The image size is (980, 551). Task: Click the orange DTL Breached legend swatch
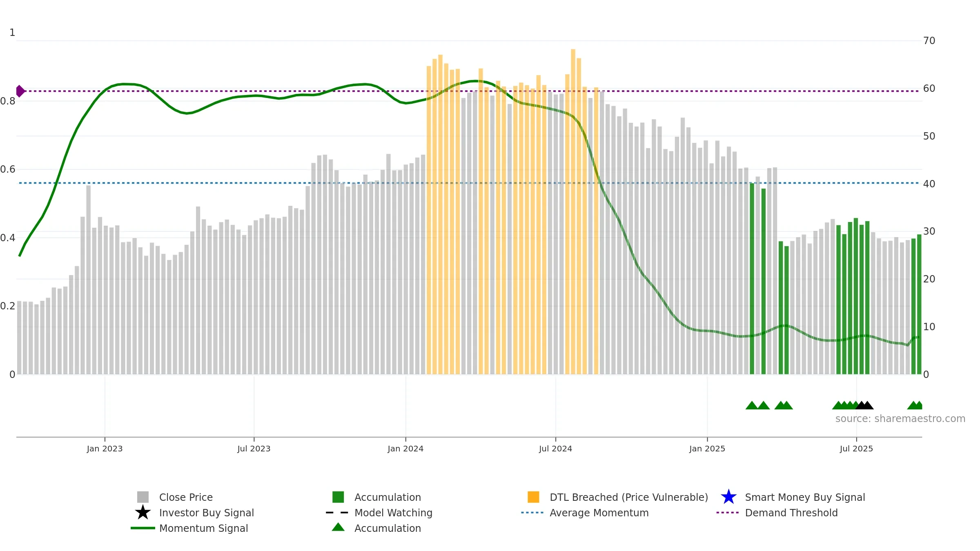click(533, 497)
